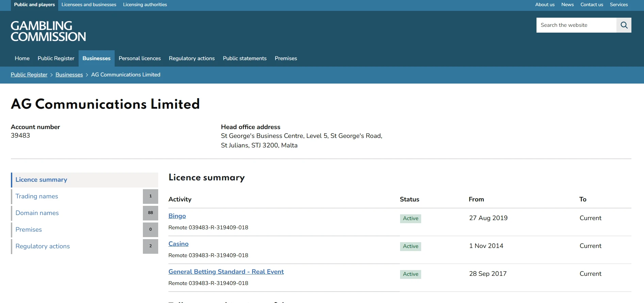Screen dimensions: 644x303
Task: Open Licensees and businesses tab
Action: point(89,5)
